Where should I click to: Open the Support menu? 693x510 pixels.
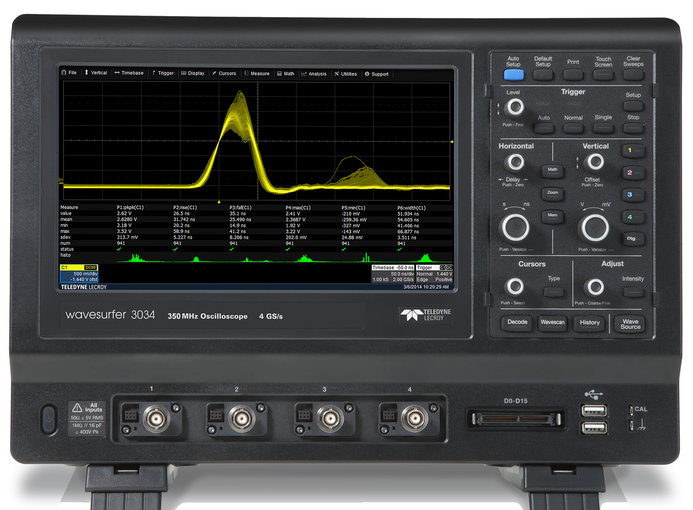tap(377, 74)
